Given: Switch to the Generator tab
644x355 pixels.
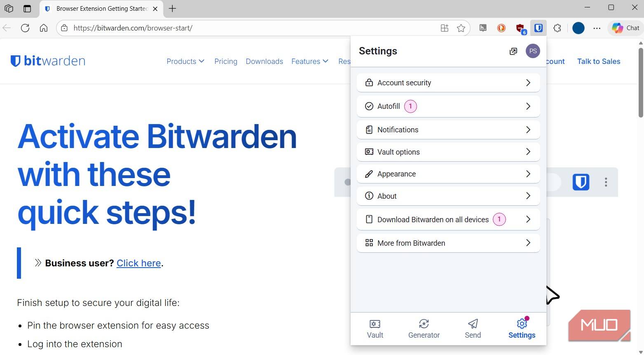Looking at the screenshot, I should click(x=424, y=329).
